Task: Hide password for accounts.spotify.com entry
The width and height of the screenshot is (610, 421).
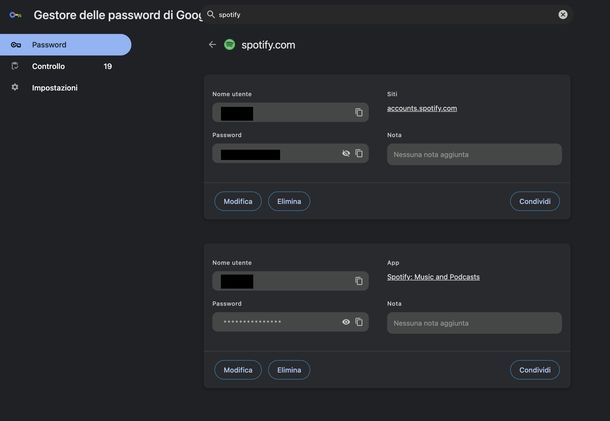Action: [x=346, y=153]
